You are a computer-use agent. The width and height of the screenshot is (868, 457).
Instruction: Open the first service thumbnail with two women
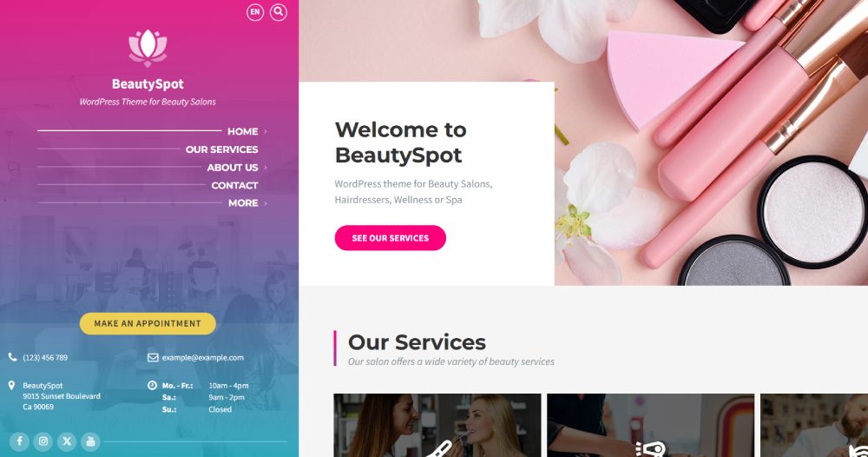pos(437,426)
